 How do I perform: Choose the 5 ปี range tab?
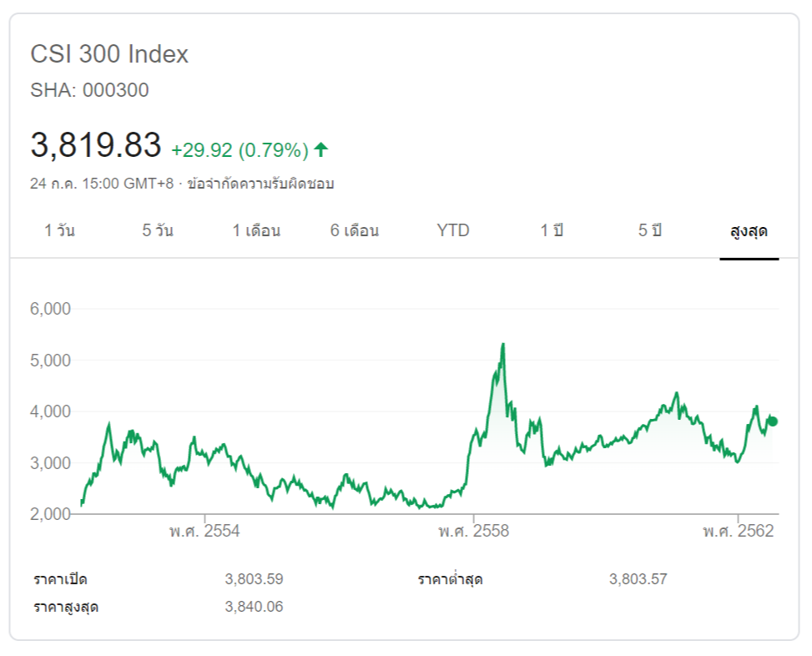click(x=650, y=231)
